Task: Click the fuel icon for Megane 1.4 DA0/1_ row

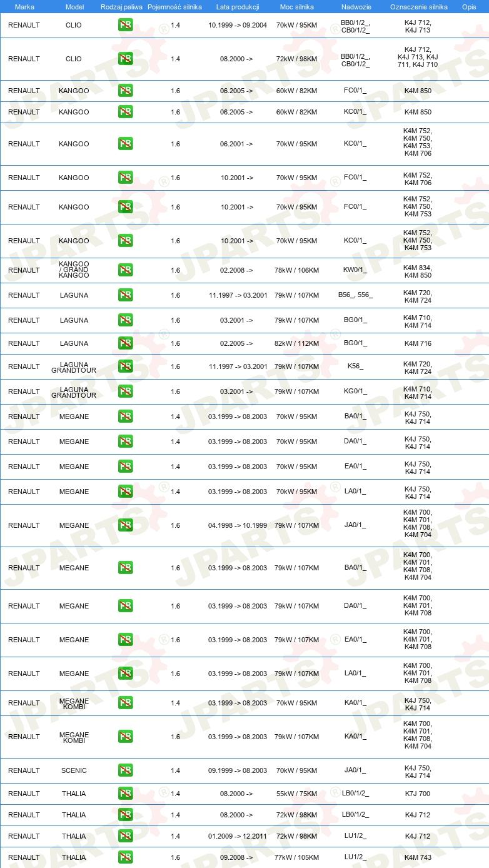Action: pyautogui.click(x=126, y=442)
